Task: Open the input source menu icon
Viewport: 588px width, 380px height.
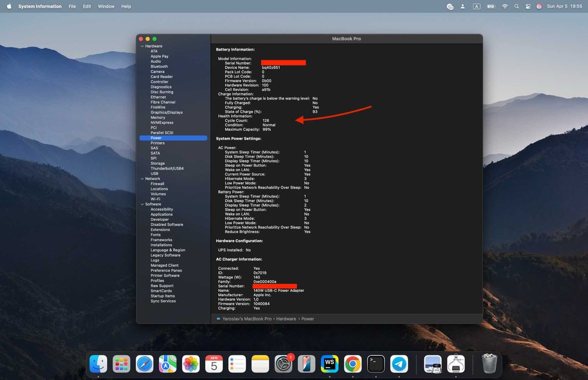Action: pyautogui.click(x=477, y=6)
